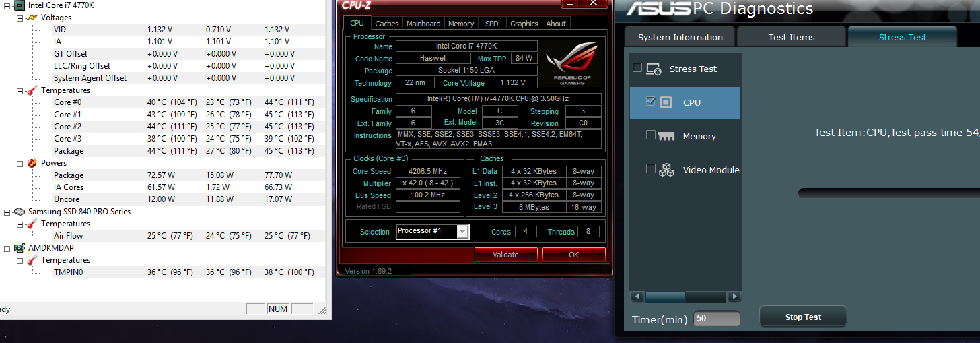Collapse the Samsung SSD 840 PRO Series node
Screen dimensions: 980x343
(x=7, y=212)
